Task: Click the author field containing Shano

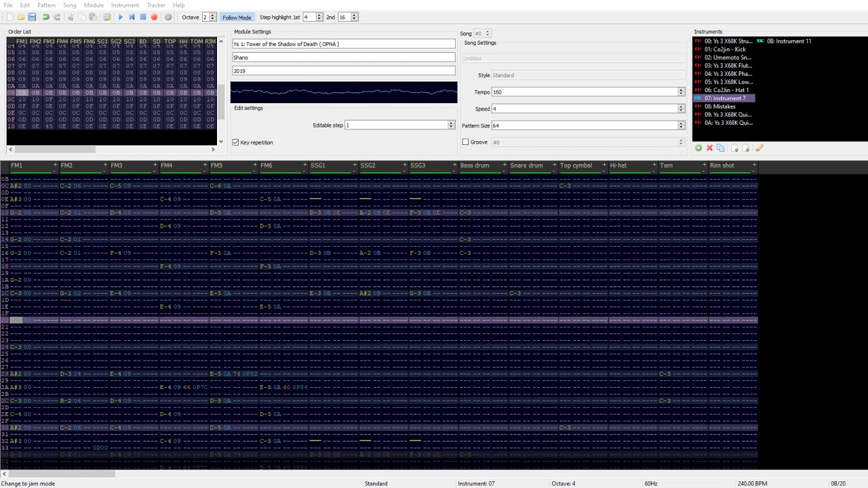Action: pos(344,58)
